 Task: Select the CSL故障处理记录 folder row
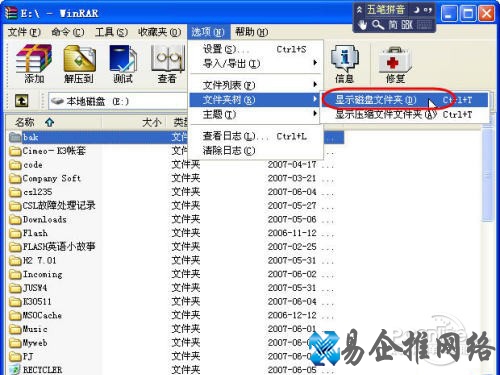pos(52,206)
